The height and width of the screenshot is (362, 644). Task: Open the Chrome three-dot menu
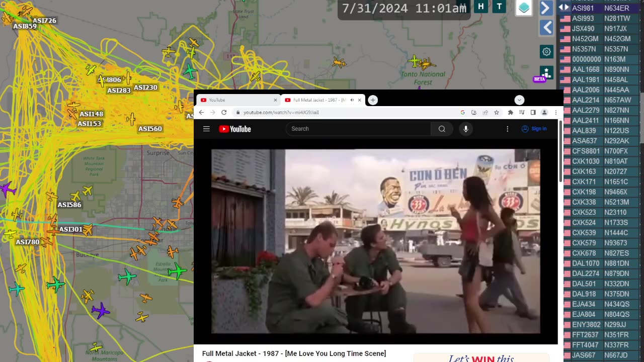point(555,113)
